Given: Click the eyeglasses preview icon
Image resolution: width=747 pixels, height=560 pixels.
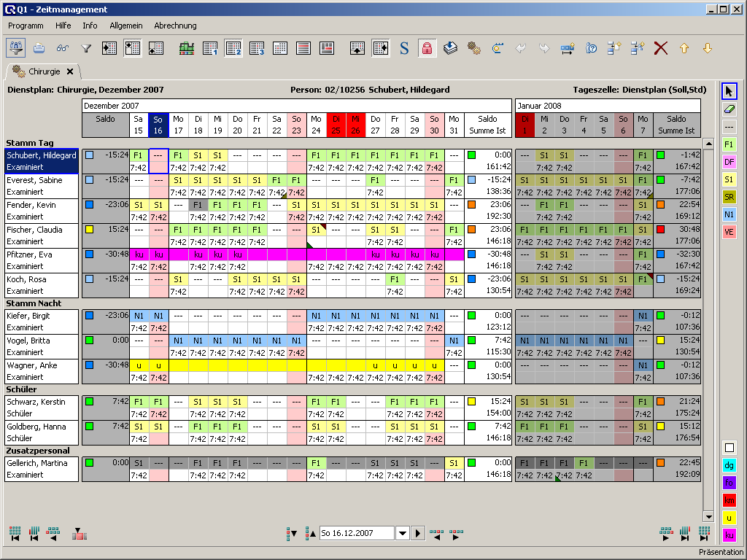Looking at the screenshot, I should [63, 48].
